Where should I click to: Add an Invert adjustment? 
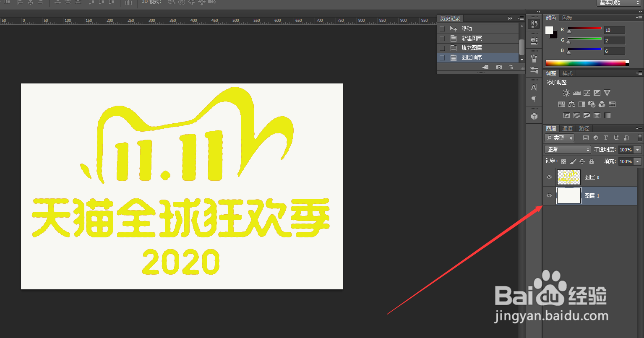[566, 116]
